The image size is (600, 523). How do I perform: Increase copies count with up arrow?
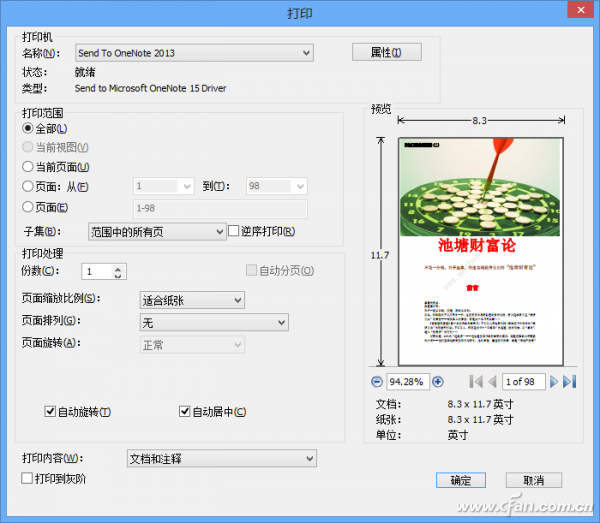(x=119, y=267)
